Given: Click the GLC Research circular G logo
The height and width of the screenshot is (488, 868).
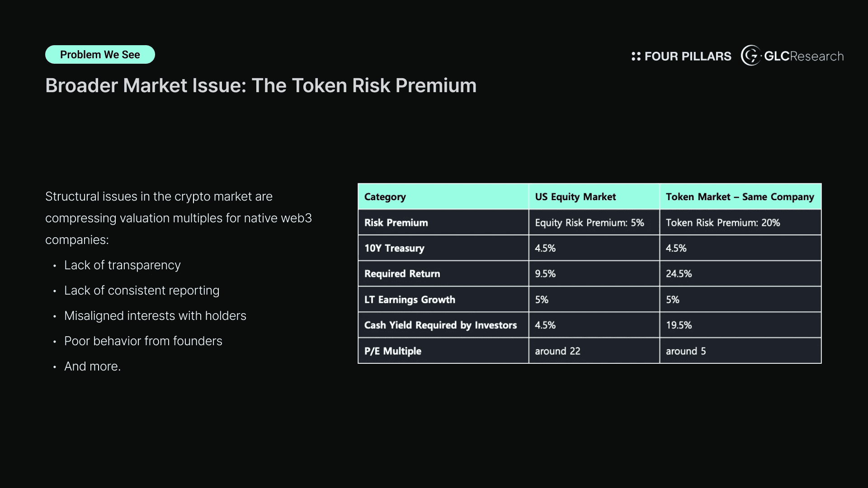Looking at the screenshot, I should [x=751, y=56].
